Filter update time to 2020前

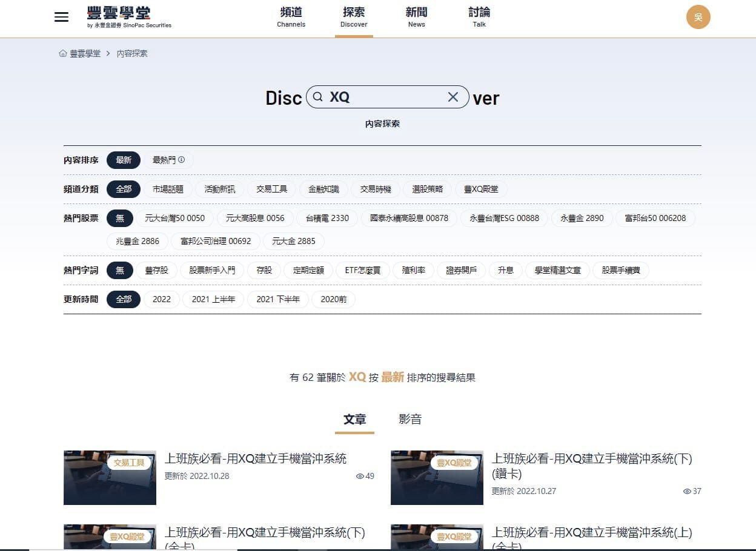[334, 299]
